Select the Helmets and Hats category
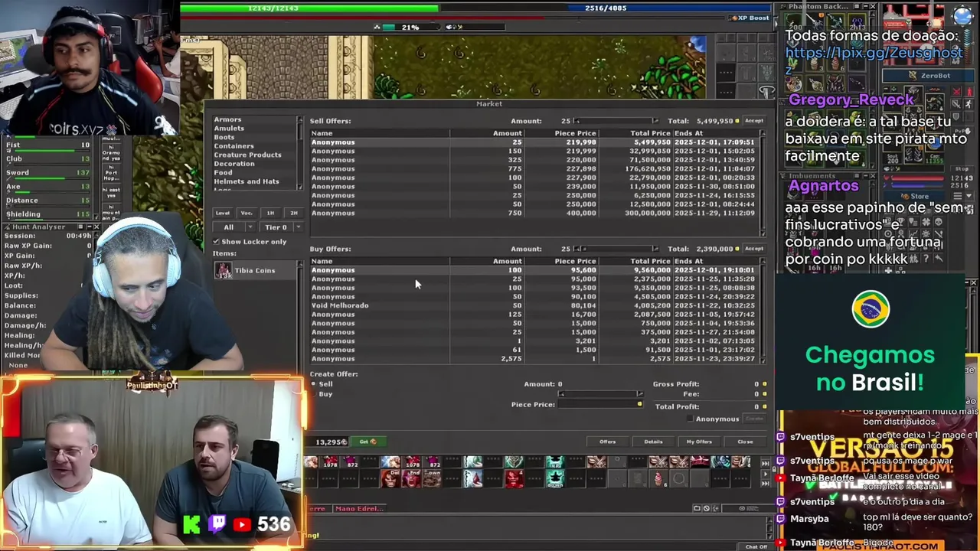 pyautogui.click(x=247, y=181)
